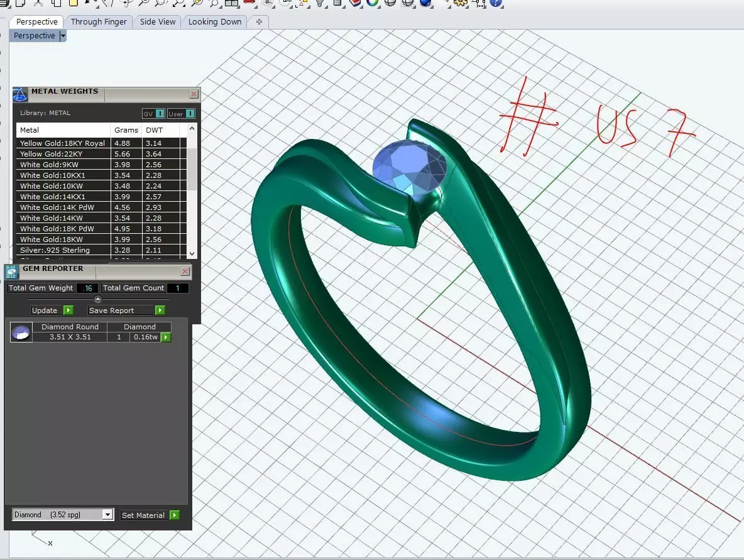Viewport: 744px width, 560px height.
Task: Click the 0.16tw gem weight cell
Action: click(x=145, y=337)
